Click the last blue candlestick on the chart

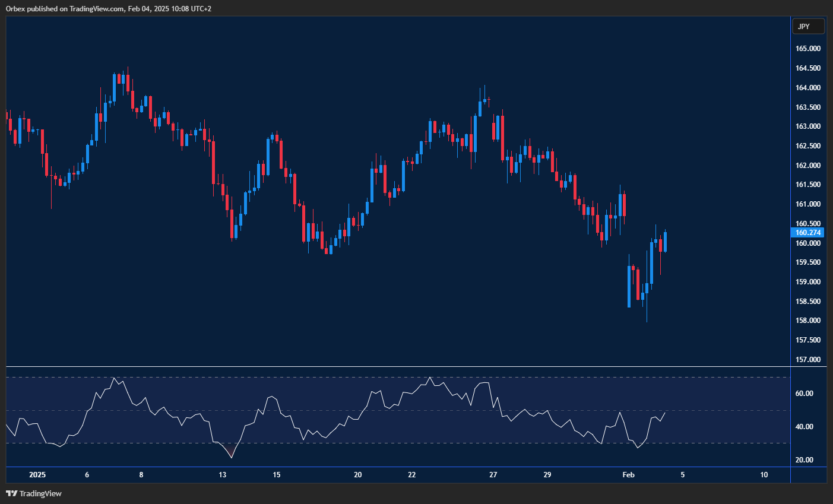point(665,242)
